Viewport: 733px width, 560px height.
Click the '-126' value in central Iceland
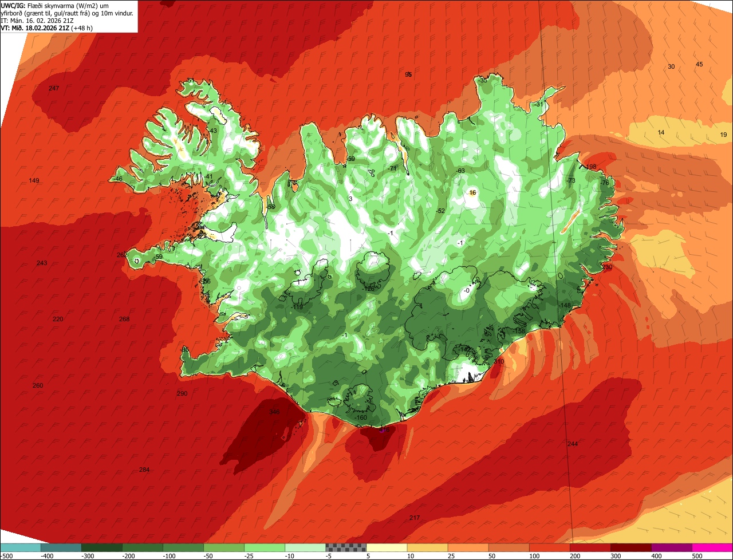click(x=368, y=289)
